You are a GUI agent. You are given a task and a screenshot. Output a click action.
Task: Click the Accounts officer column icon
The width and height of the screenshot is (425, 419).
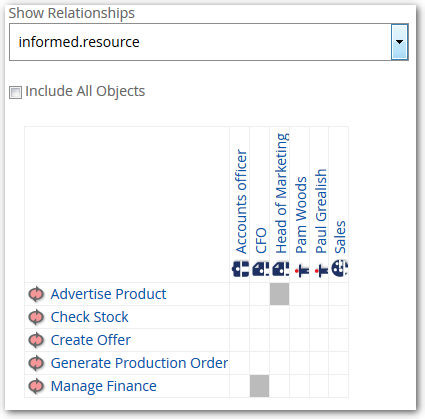pyautogui.click(x=240, y=269)
